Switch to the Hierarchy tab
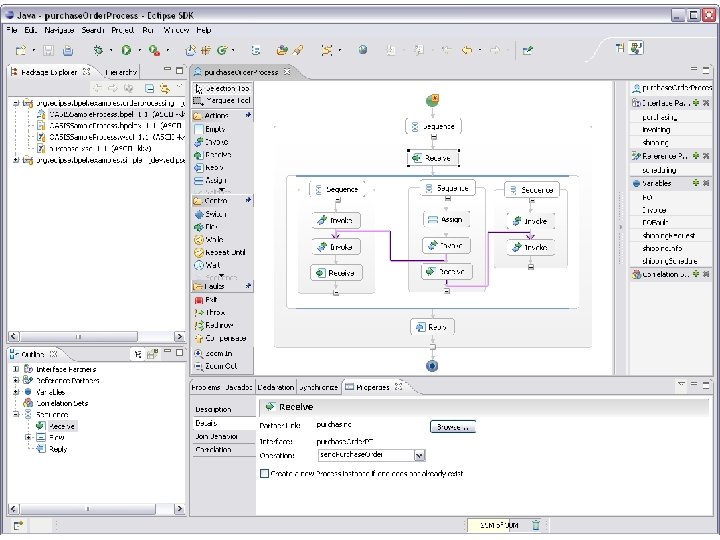The height and width of the screenshot is (540, 720). (121, 72)
